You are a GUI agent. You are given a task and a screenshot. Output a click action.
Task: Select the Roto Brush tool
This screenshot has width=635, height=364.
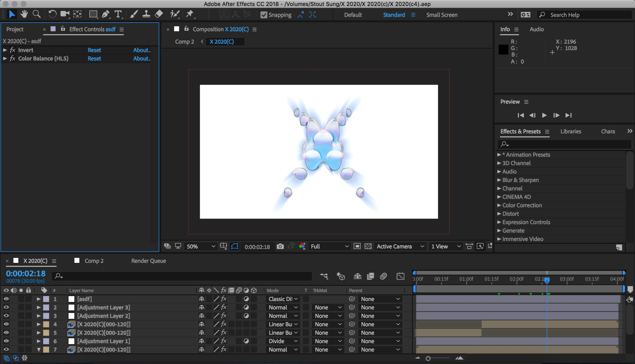tap(174, 14)
